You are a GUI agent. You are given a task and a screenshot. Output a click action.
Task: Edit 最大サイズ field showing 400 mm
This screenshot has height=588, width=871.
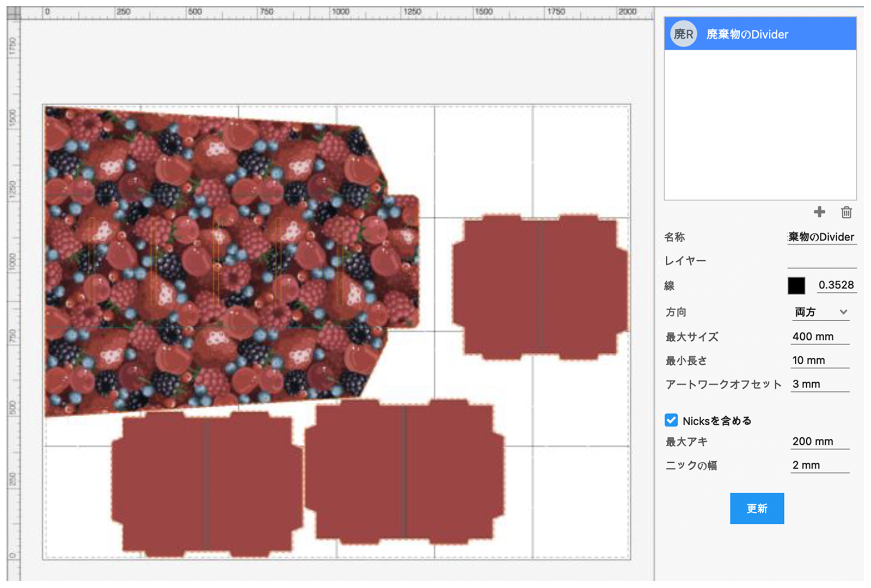tap(820, 336)
